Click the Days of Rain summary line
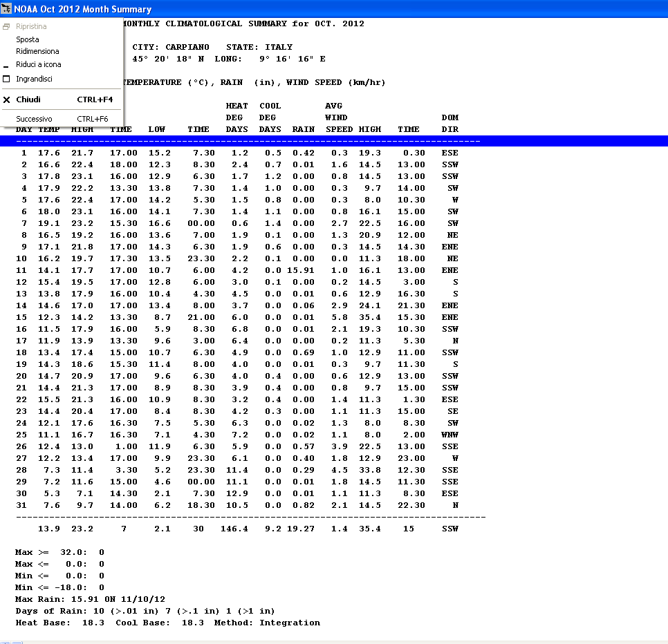 tap(144, 611)
